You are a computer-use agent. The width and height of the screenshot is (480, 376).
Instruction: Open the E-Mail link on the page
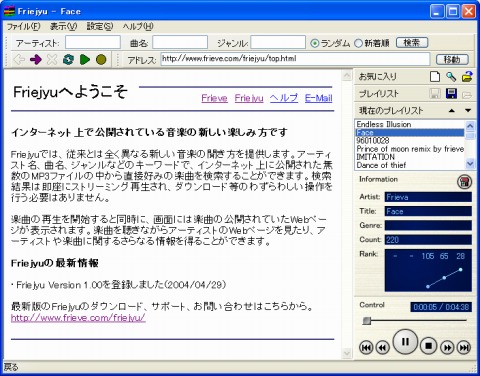pos(319,98)
